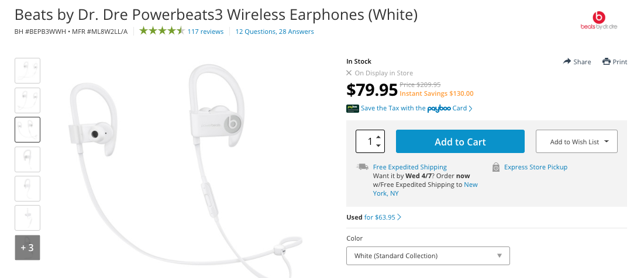Open 12 Questions, 28 Answers link

click(x=274, y=32)
